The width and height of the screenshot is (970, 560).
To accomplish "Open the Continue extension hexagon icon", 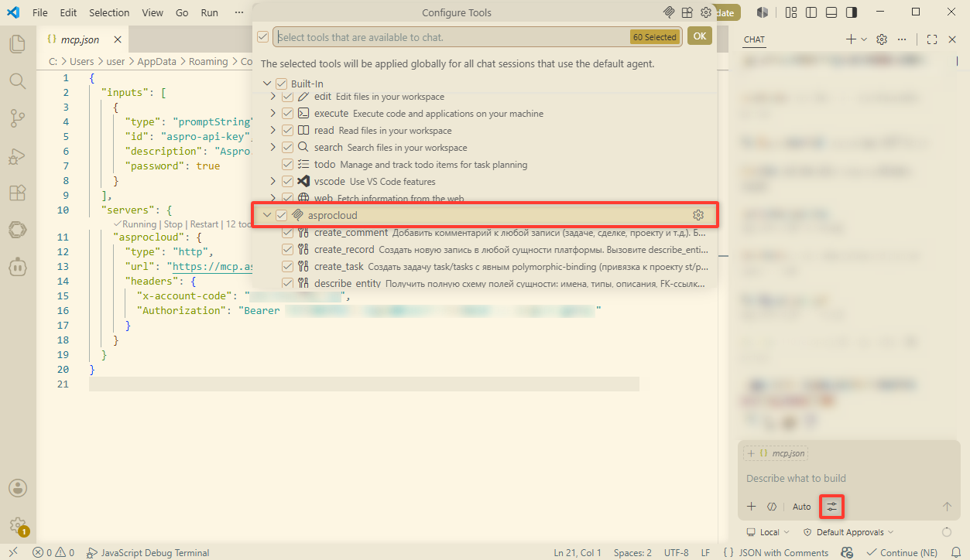I will point(17,230).
